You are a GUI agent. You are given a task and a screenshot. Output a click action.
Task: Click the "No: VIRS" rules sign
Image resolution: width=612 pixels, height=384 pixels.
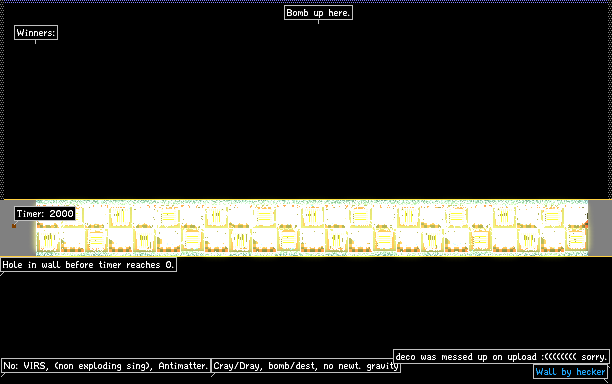[x=106, y=366]
